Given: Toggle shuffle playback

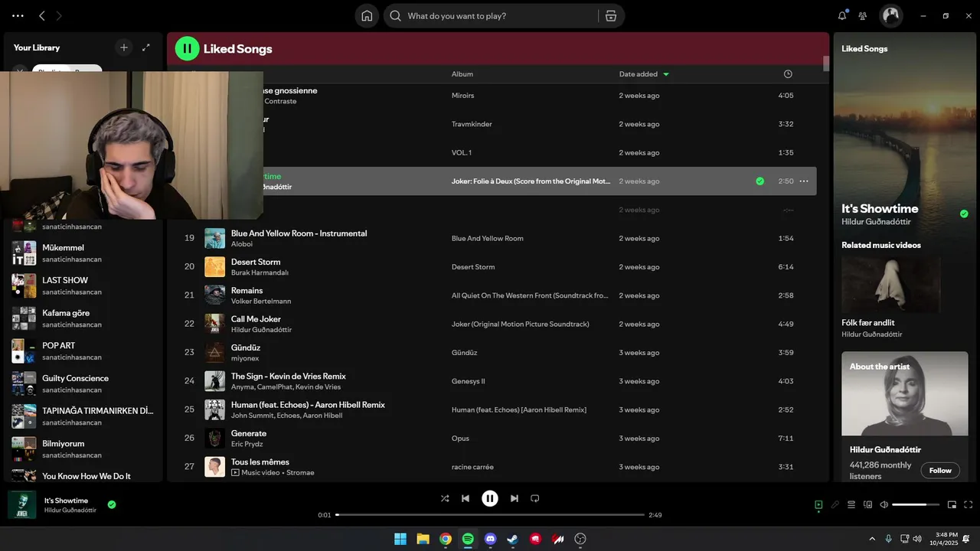Looking at the screenshot, I should tap(445, 498).
